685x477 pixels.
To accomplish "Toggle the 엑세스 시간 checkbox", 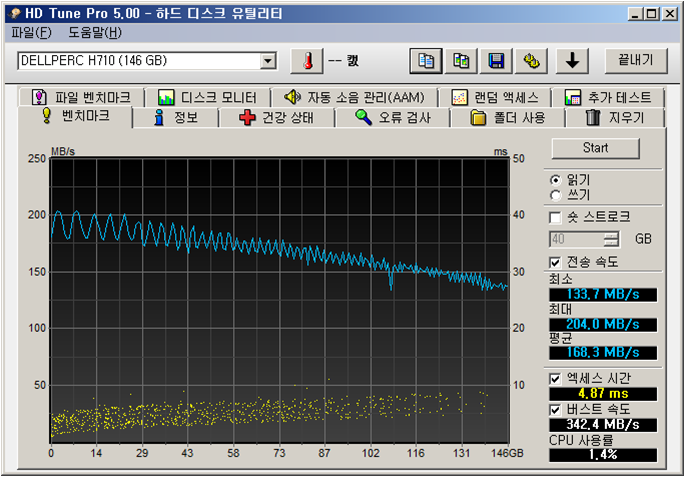I will coord(555,379).
